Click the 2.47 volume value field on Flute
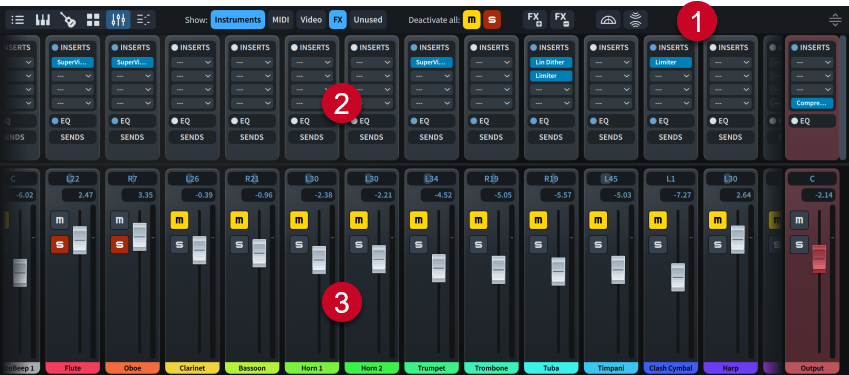Image resolution: width=849 pixels, height=375 pixels. tap(79, 195)
